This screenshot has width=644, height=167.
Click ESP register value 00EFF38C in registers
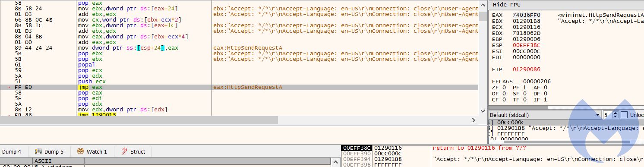pyautogui.click(x=526, y=45)
